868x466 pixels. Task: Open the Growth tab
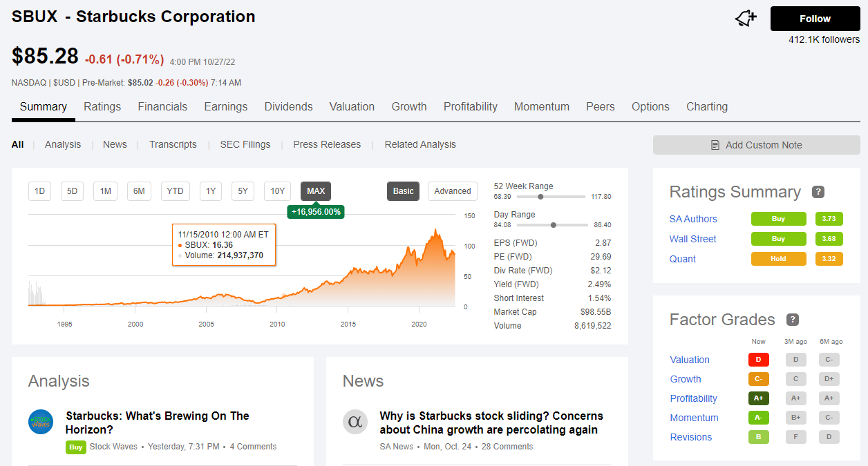coord(409,107)
